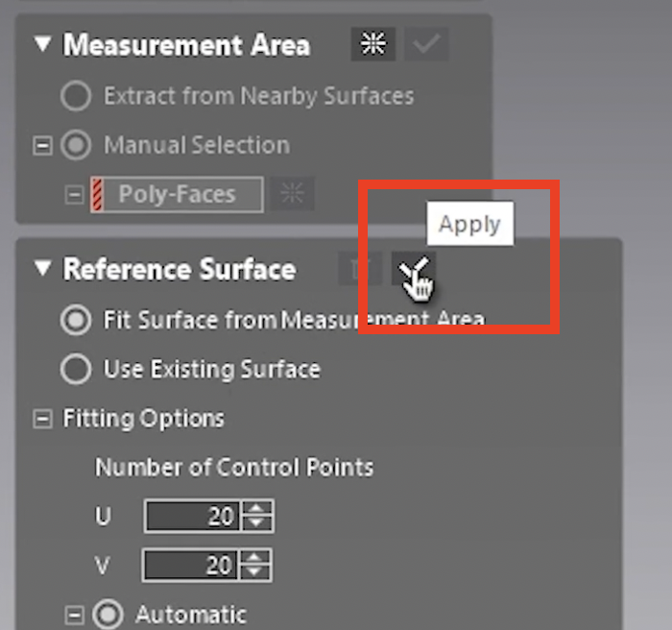Collapse the Fitting Options group
672x630 pixels.
click(42, 419)
